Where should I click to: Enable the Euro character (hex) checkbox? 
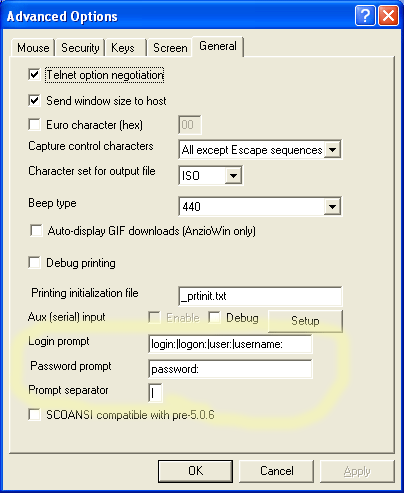[x=34, y=125]
